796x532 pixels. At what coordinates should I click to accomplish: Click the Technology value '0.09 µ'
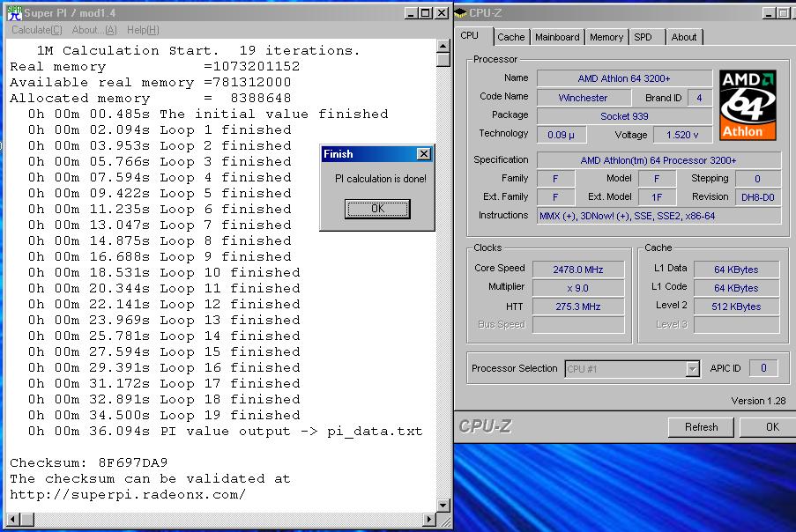tap(561, 135)
